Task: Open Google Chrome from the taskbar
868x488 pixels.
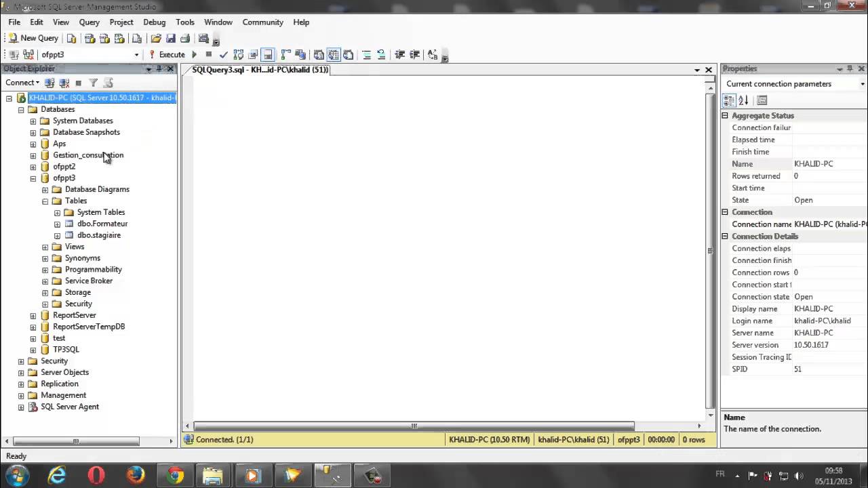Action: click(175, 475)
